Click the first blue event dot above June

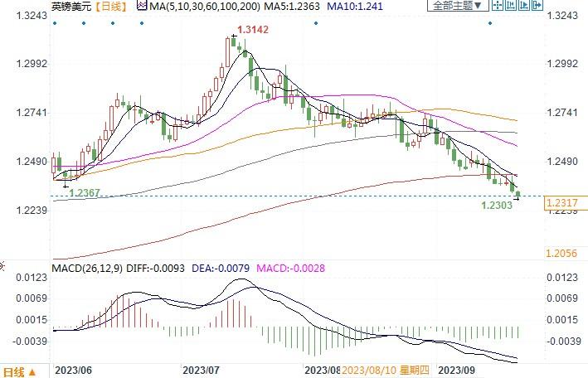point(55,23)
